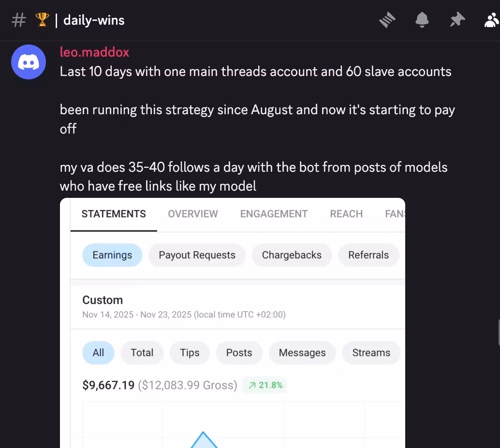Click the Referrals button
This screenshot has height=448, width=500.
point(368,255)
